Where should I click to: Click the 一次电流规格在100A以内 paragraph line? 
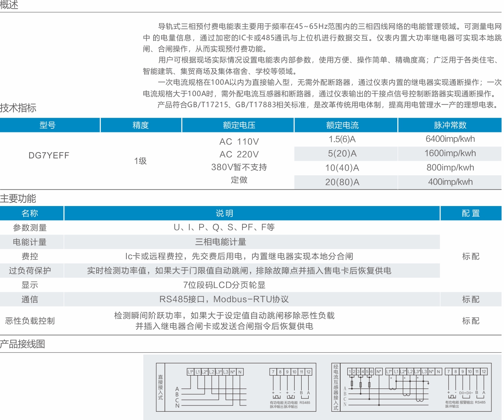click(330, 82)
